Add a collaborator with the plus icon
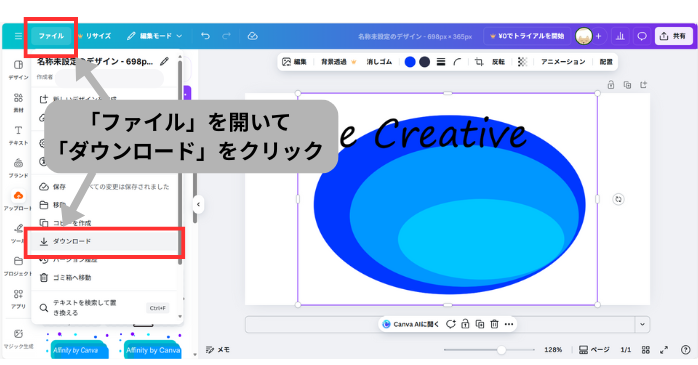 pos(599,36)
